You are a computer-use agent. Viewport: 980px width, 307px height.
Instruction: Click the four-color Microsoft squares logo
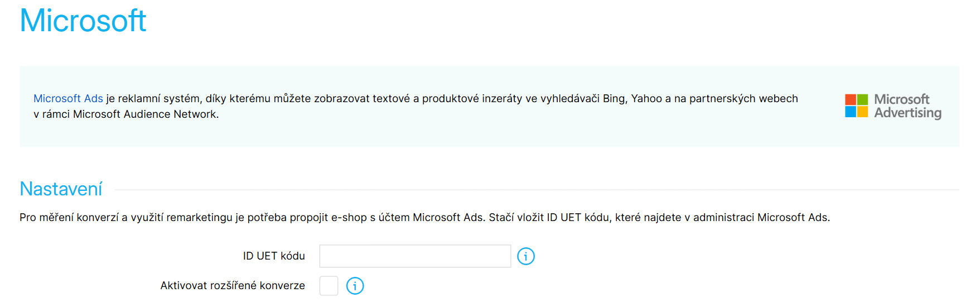tap(856, 105)
